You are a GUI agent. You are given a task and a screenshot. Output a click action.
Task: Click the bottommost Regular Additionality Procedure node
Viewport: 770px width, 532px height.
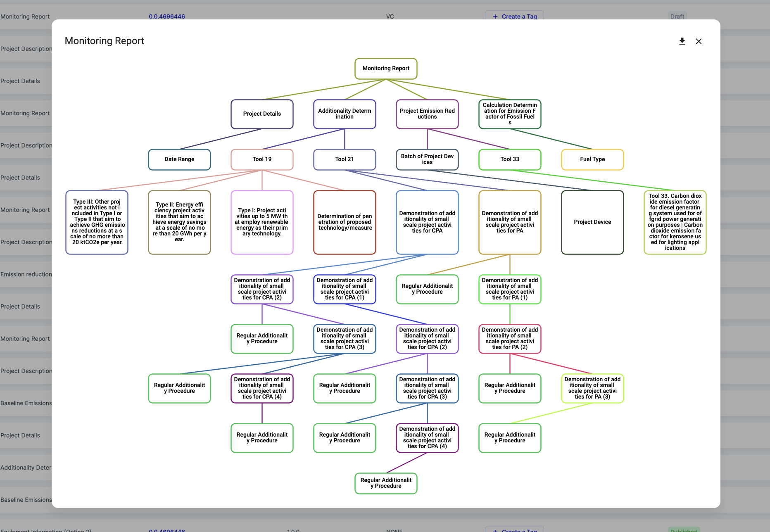click(x=386, y=483)
